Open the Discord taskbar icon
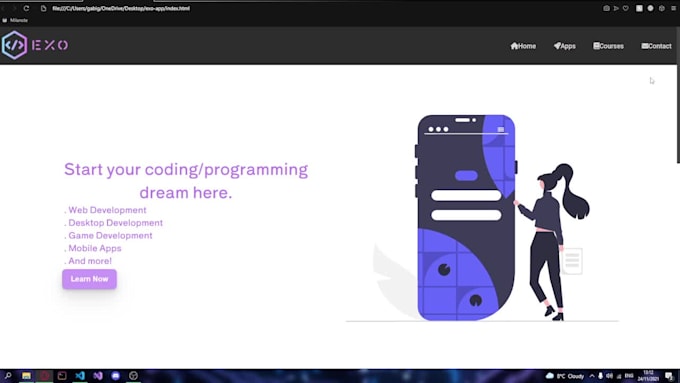This screenshot has width=680, height=383. point(115,376)
